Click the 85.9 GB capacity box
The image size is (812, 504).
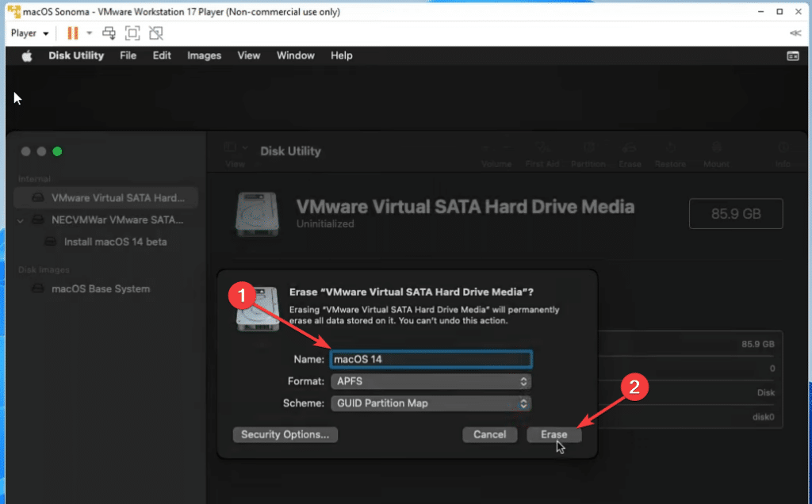[x=736, y=214]
